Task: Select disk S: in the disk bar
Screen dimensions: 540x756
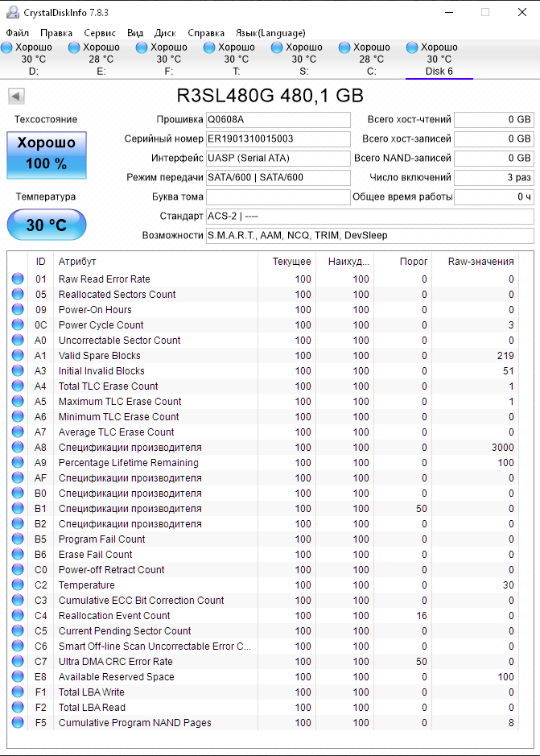Action: pos(303,60)
